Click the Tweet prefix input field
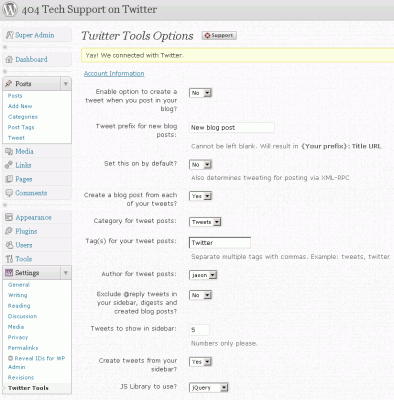Viewport: 394px width, 400px height. pyautogui.click(x=232, y=127)
